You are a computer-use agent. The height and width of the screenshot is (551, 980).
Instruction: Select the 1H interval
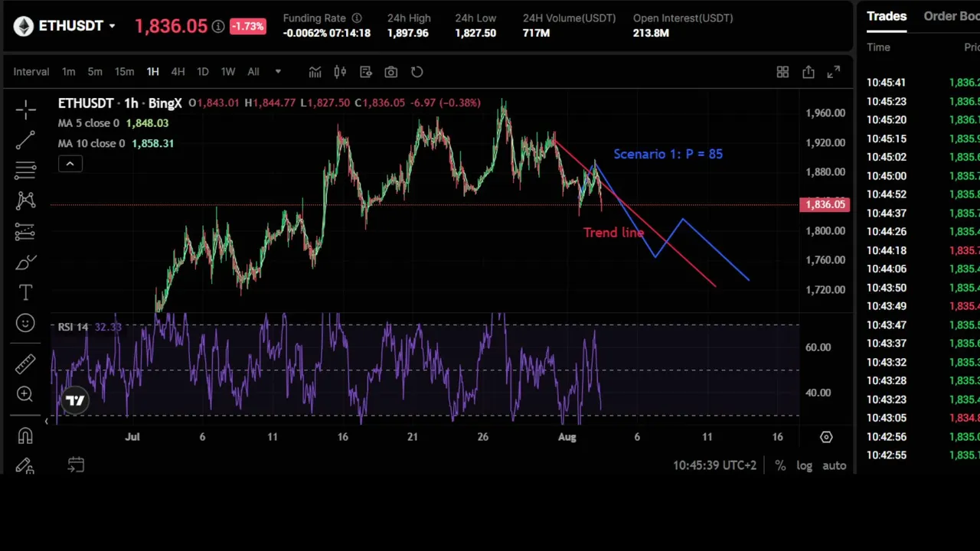click(152, 72)
